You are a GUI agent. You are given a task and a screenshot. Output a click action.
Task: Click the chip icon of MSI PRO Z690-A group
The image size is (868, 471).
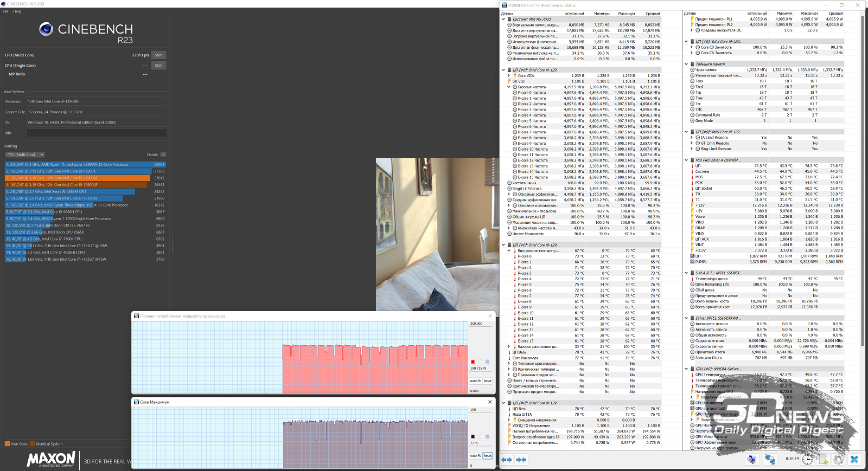pos(692,160)
